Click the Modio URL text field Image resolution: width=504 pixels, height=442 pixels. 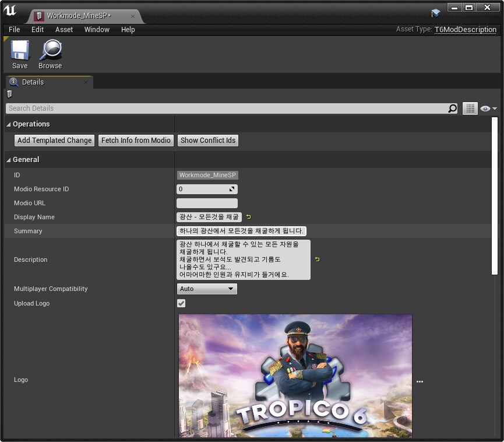[207, 203]
